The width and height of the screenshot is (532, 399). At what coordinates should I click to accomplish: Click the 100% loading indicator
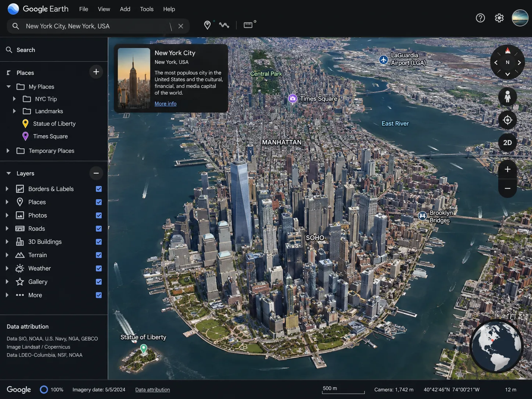click(51, 390)
